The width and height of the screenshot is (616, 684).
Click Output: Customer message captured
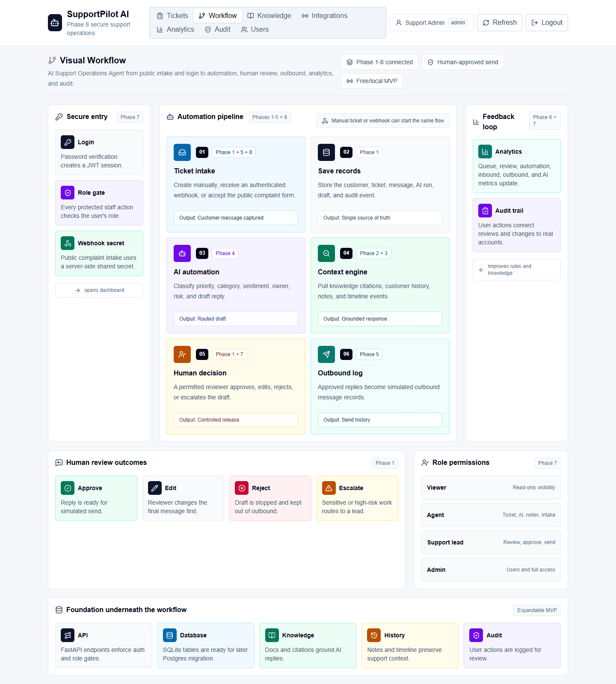(236, 218)
